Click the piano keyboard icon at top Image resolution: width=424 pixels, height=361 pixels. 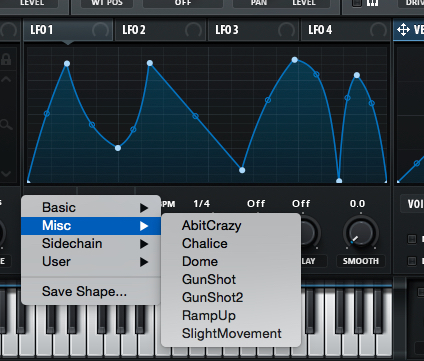click(x=373, y=3)
